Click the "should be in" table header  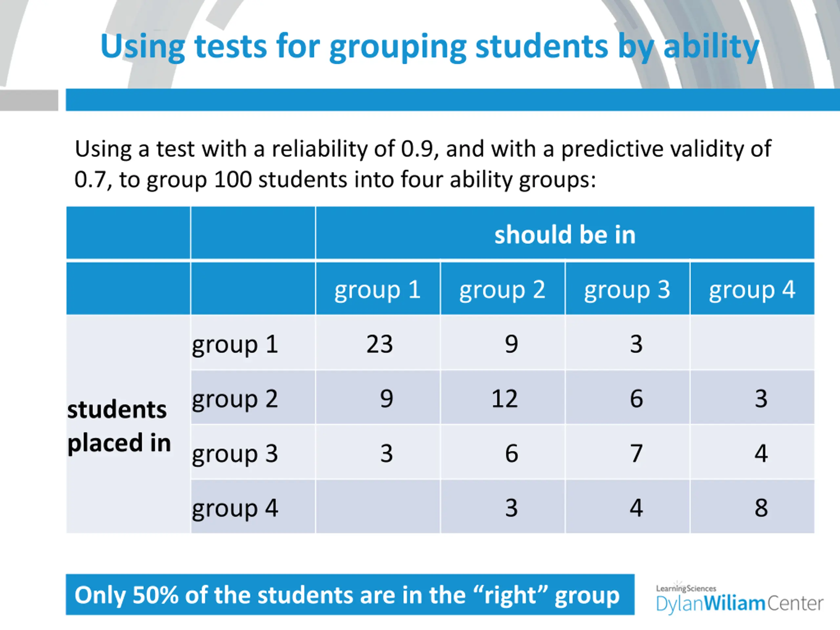pos(564,234)
